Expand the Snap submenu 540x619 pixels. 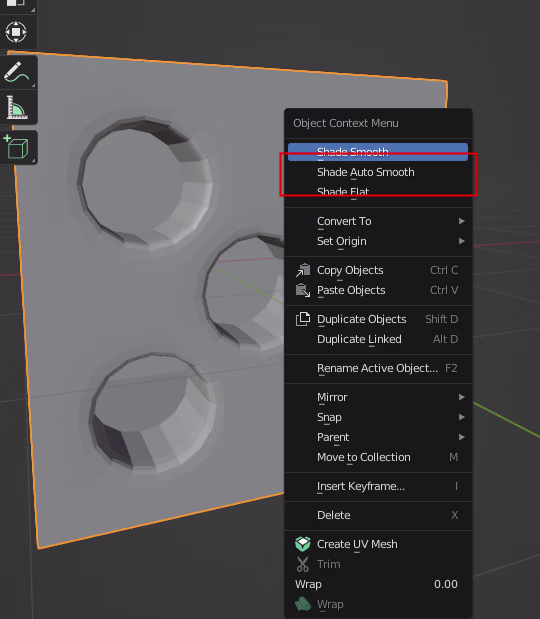(x=378, y=417)
